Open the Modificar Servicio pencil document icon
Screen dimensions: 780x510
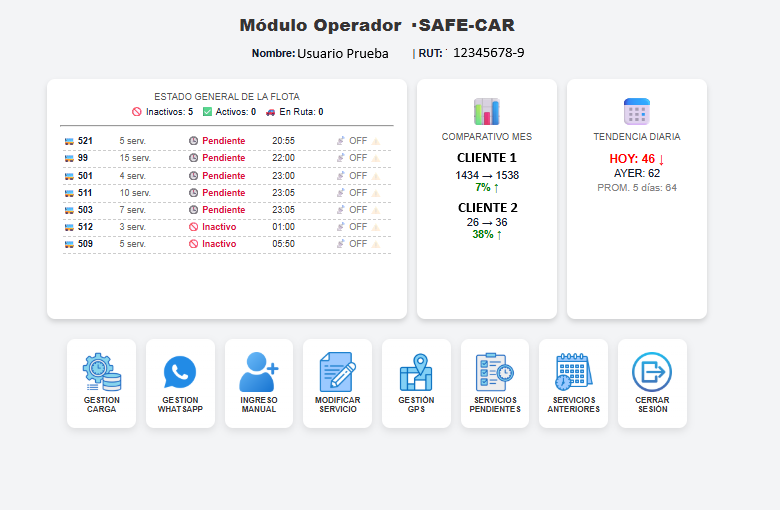[x=337, y=372]
